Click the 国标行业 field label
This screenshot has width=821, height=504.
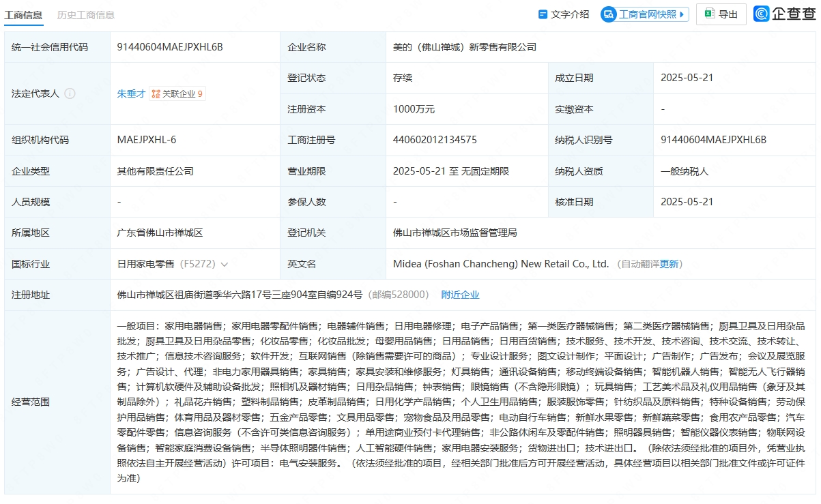click(31, 264)
